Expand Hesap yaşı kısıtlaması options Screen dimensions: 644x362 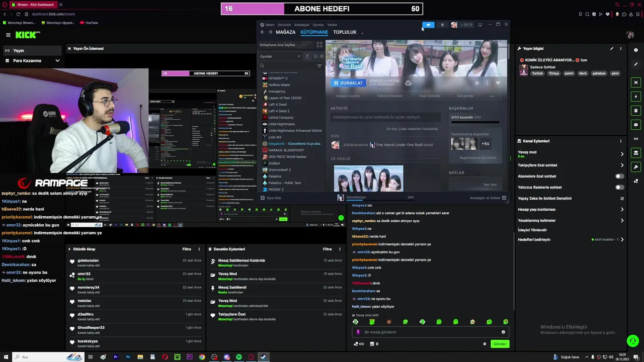point(622,210)
